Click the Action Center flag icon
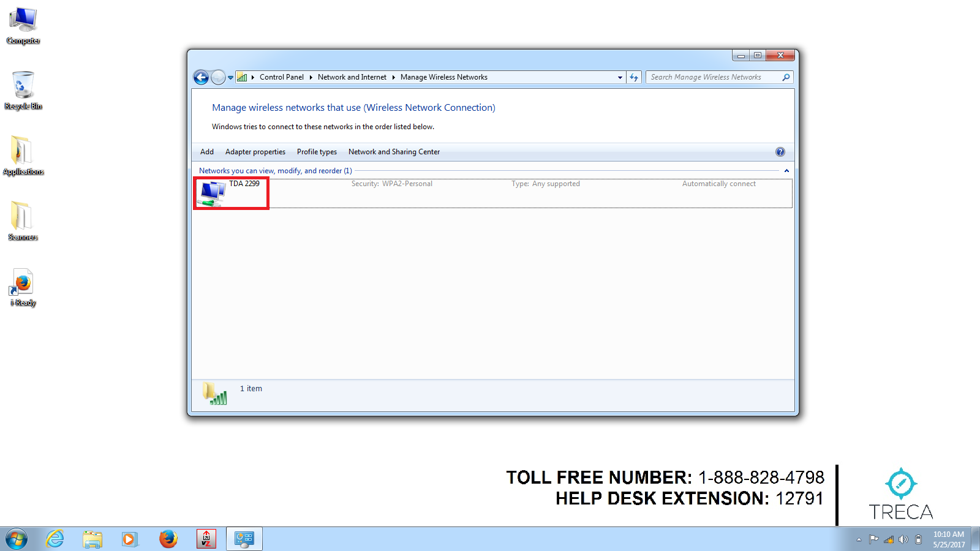This screenshot has width=980, height=551. [x=873, y=539]
